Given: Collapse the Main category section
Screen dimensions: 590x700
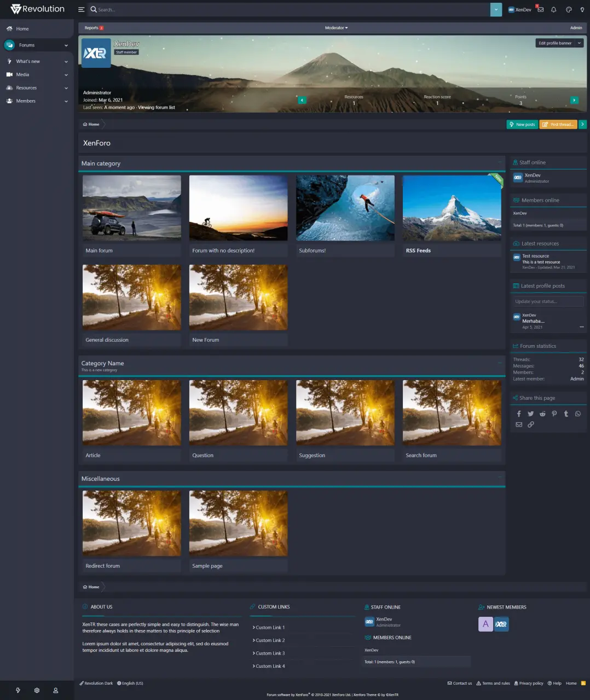Looking at the screenshot, I should 500,162.
